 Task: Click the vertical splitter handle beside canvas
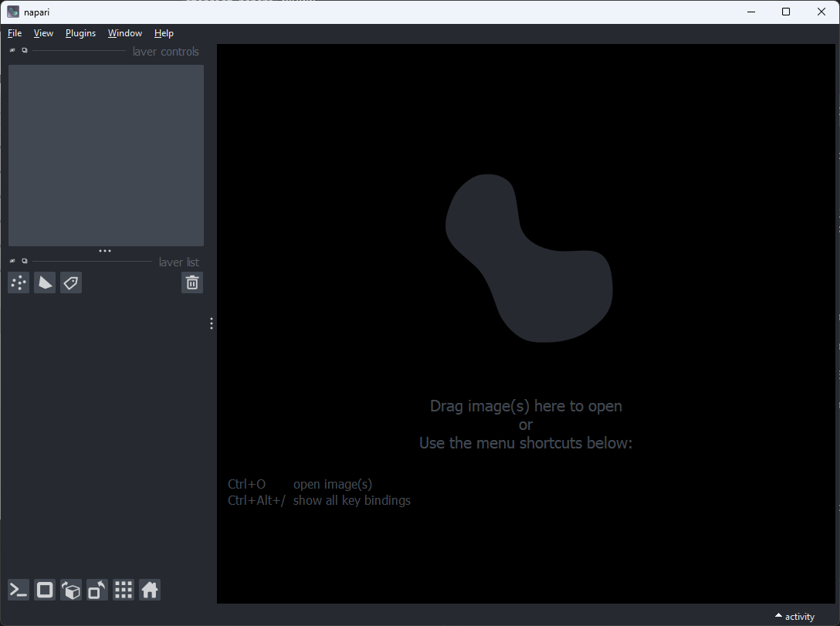pyautogui.click(x=212, y=323)
